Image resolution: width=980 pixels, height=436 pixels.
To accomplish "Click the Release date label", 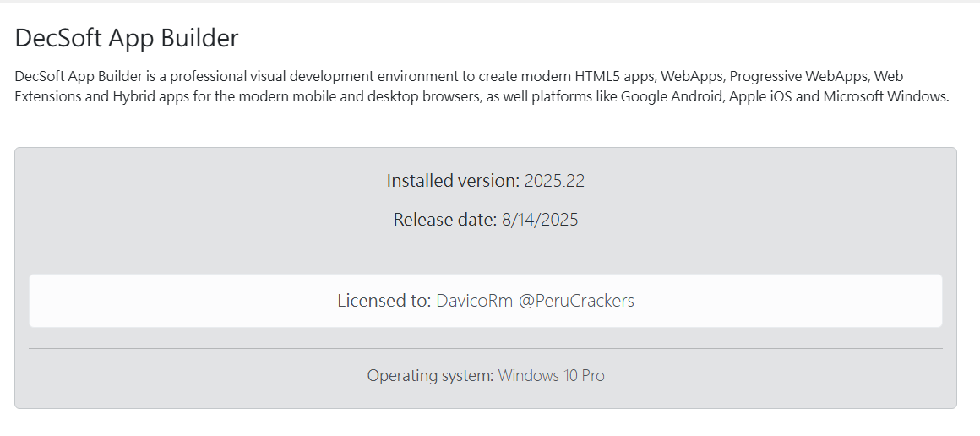I will [445, 220].
